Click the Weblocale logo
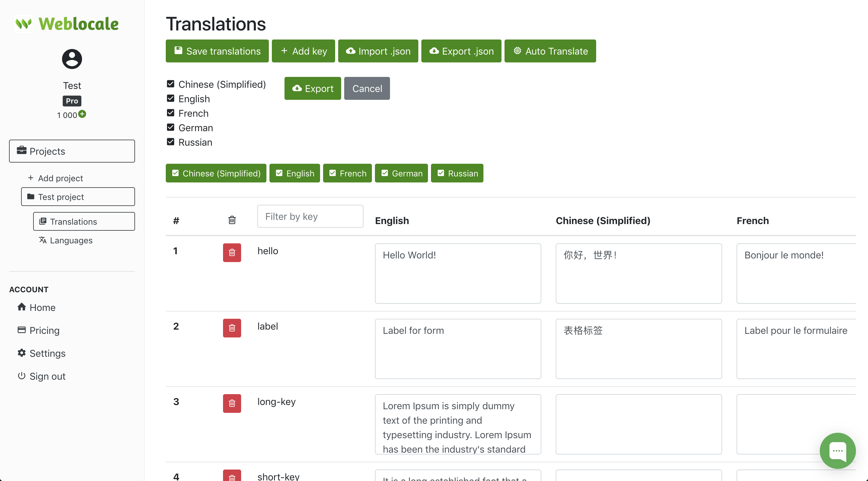Screen dimensions: 868x481 coord(67,24)
